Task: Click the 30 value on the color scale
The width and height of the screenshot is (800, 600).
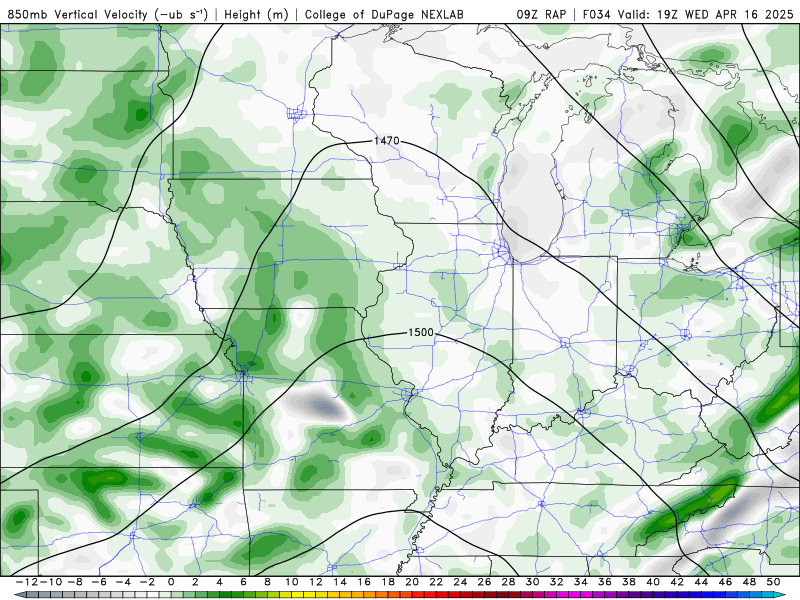Action: (x=533, y=582)
